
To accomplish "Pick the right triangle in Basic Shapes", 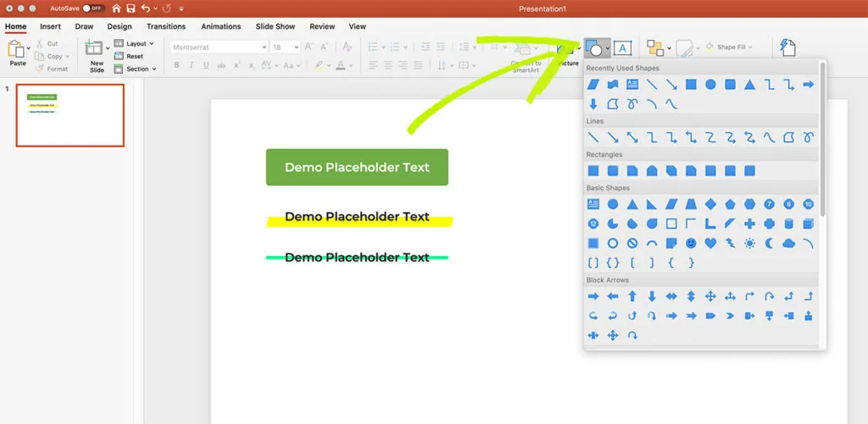I will pyautogui.click(x=652, y=204).
